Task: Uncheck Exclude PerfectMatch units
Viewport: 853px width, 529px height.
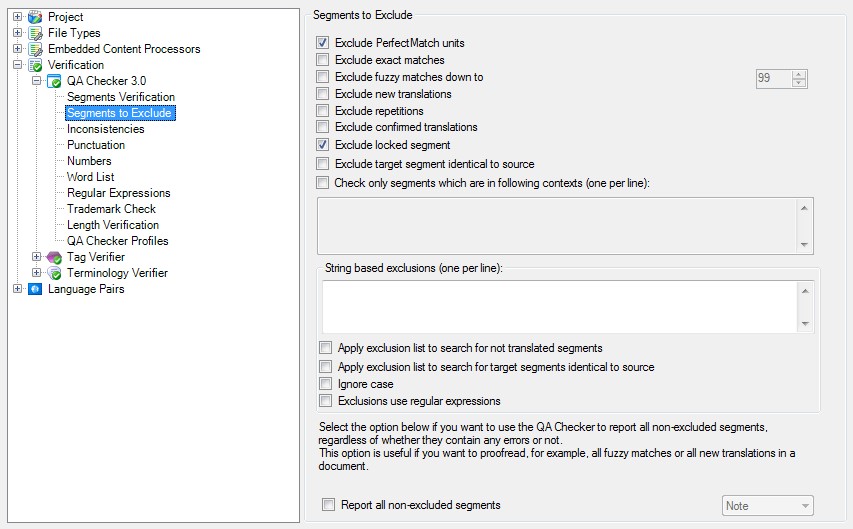Action: pyautogui.click(x=322, y=43)
